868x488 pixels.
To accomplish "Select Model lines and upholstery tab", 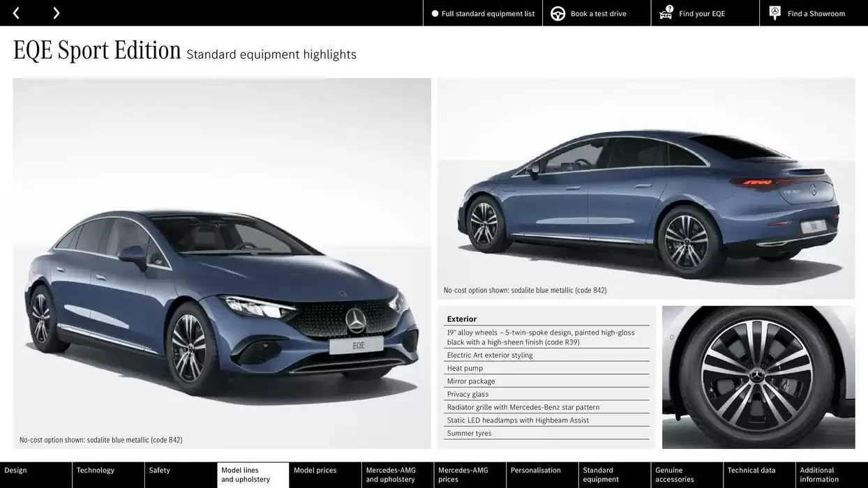I will click(253, 475).
